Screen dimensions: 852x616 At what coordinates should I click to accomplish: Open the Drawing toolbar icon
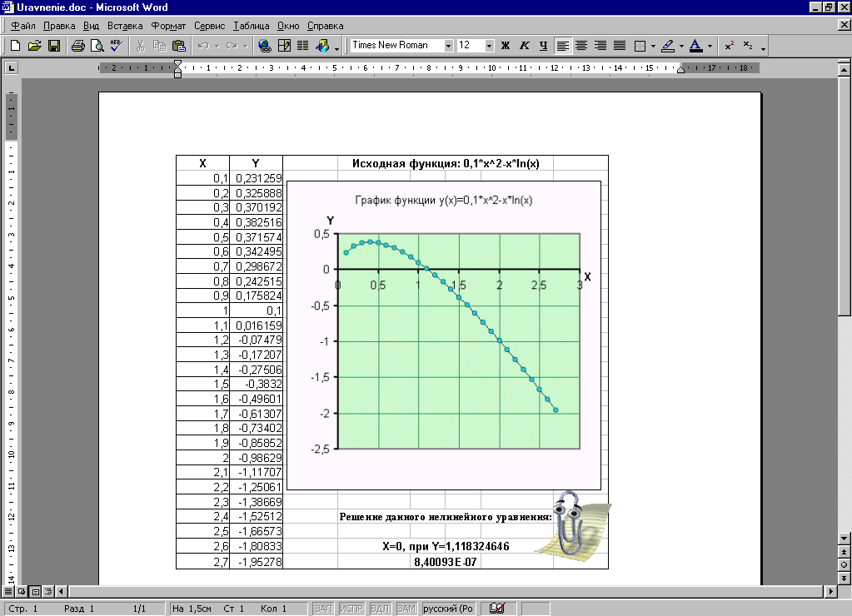point(322,46)
